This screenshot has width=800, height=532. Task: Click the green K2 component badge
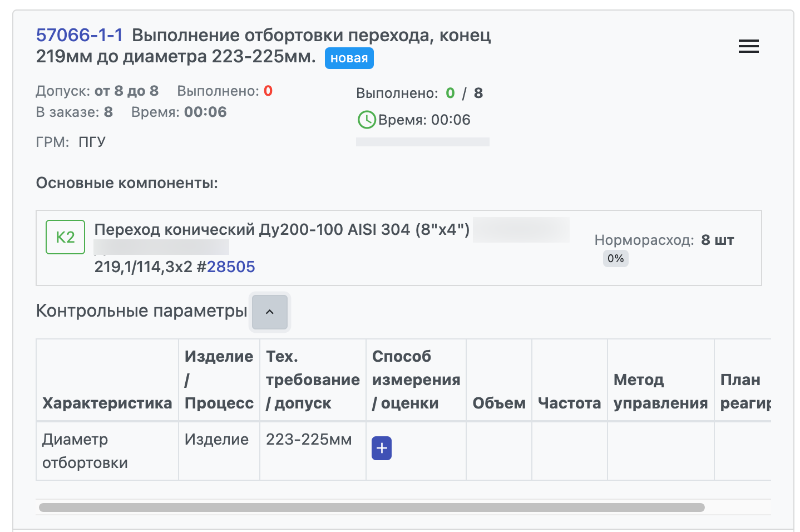pyautogui.click(x=65, y=237)
